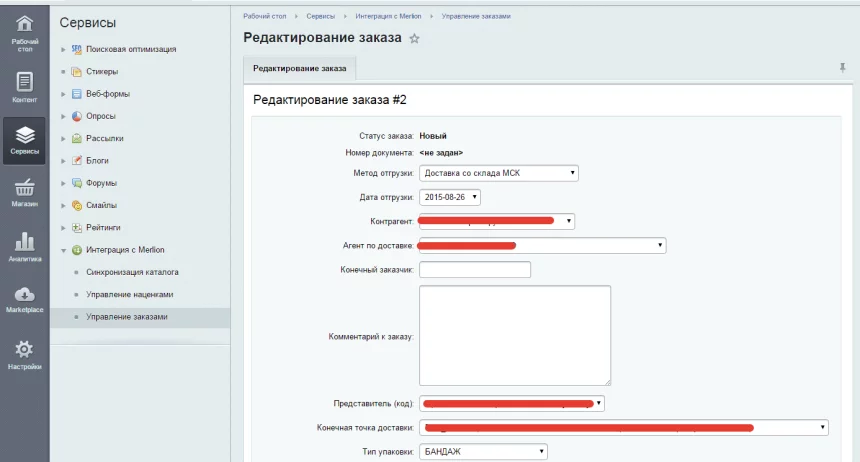Open the Настройки gear icon
Screen dimensions: 860x462
coord(25,353)
